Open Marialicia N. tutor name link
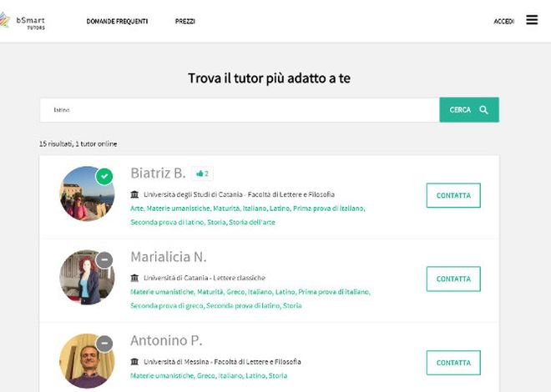551x392 pixels. [169, 257]
